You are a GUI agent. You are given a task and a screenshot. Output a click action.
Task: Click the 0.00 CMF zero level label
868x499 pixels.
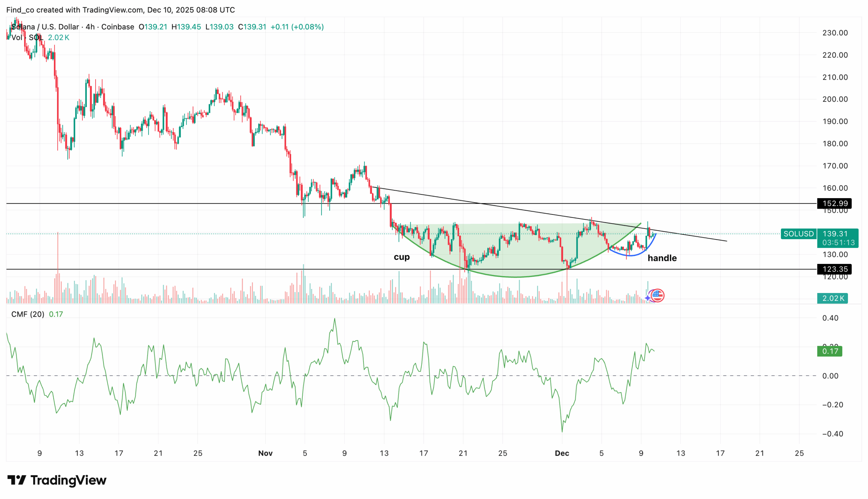(830, 376)
